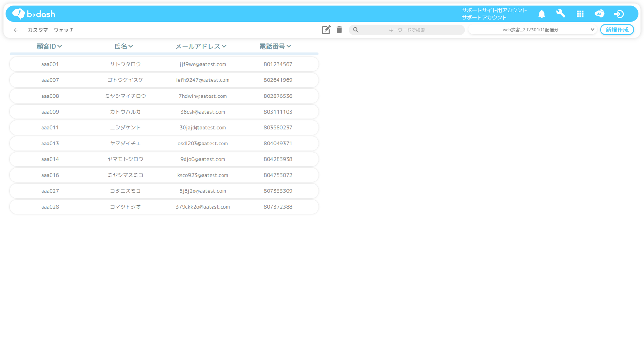Click the support chat mascot icon
The height and width of the screenshot is (362, 644).
pos(599,14)
